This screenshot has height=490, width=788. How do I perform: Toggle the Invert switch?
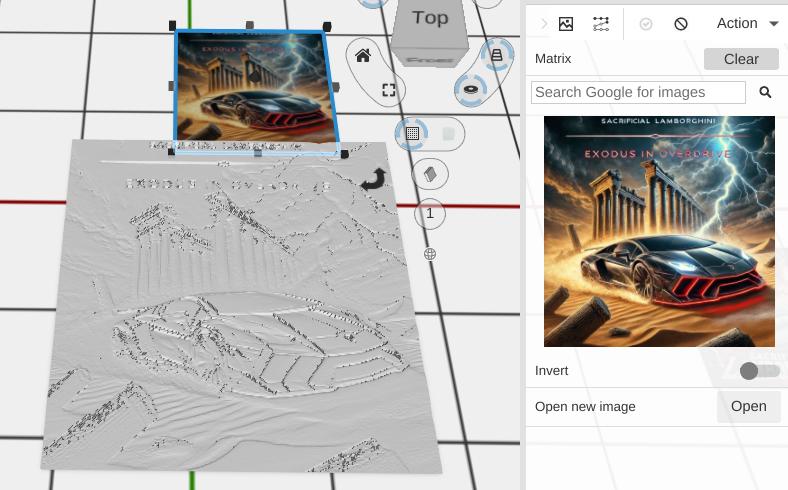coord(759,371)
